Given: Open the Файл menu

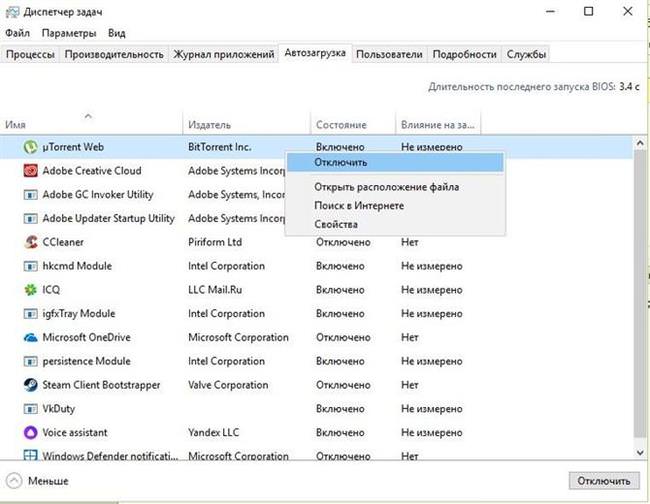Looking at the screenshot, I should point(17,33).
